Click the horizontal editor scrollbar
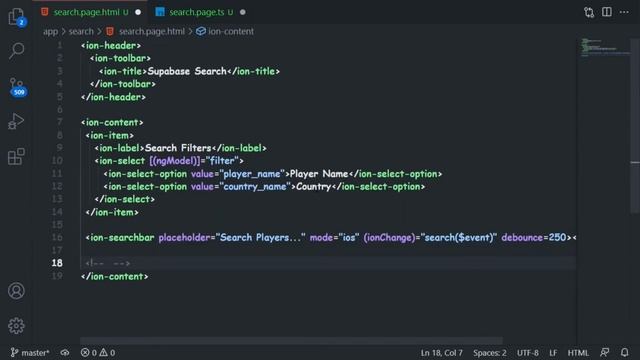The width and height of the screenshot is (640, 360). tap(291, 340)
